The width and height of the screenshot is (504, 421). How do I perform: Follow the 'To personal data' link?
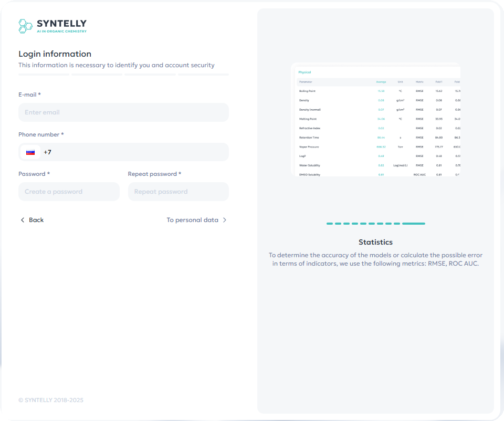pos(192,220)
